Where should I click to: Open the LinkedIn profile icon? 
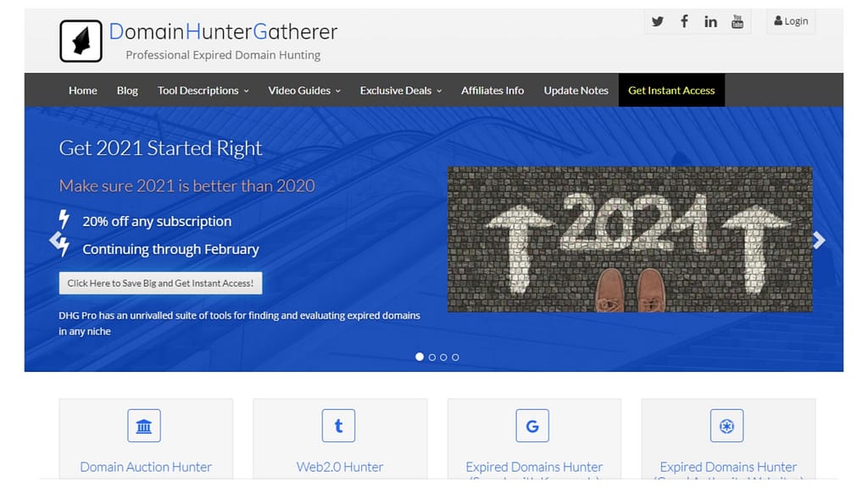(710, 22)
